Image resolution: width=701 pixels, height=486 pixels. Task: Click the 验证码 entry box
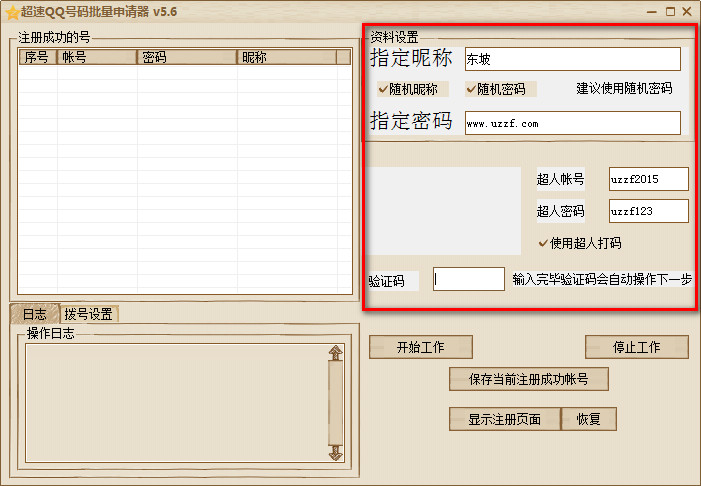pyautogui.click(x=468, y=279)
